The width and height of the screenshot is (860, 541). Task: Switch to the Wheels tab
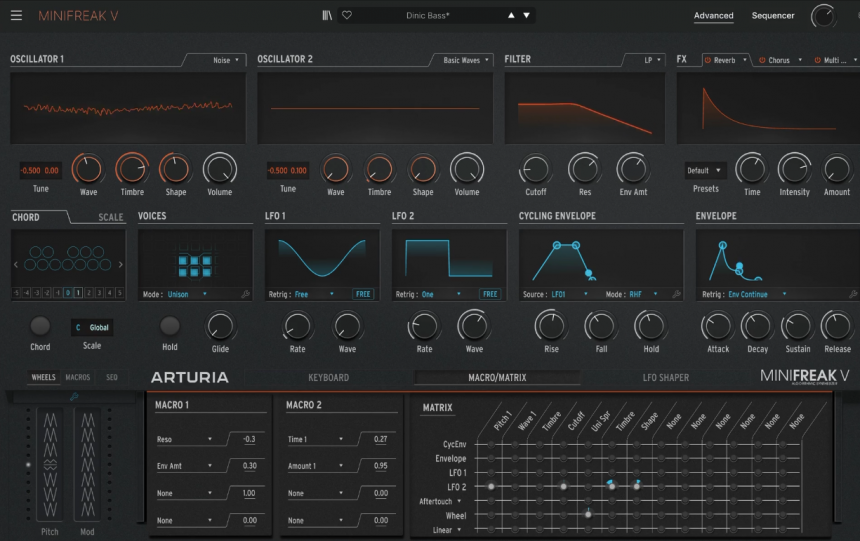point(43,377)
